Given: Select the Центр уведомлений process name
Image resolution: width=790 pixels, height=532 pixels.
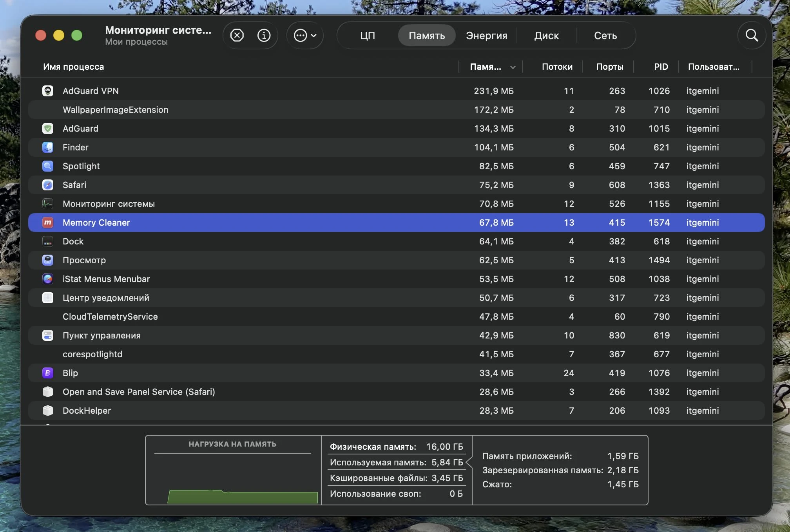Looking at the screenshot, I should point(106,298).
